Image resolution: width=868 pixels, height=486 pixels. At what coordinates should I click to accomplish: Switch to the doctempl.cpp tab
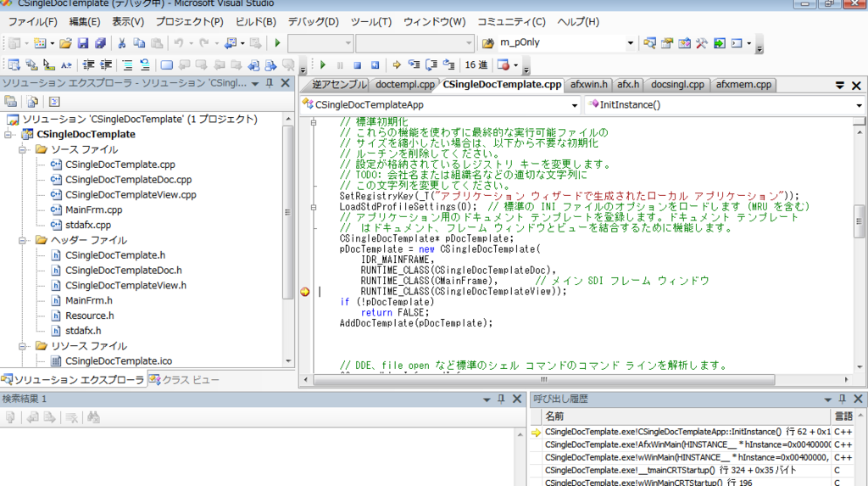click(405, 84)
